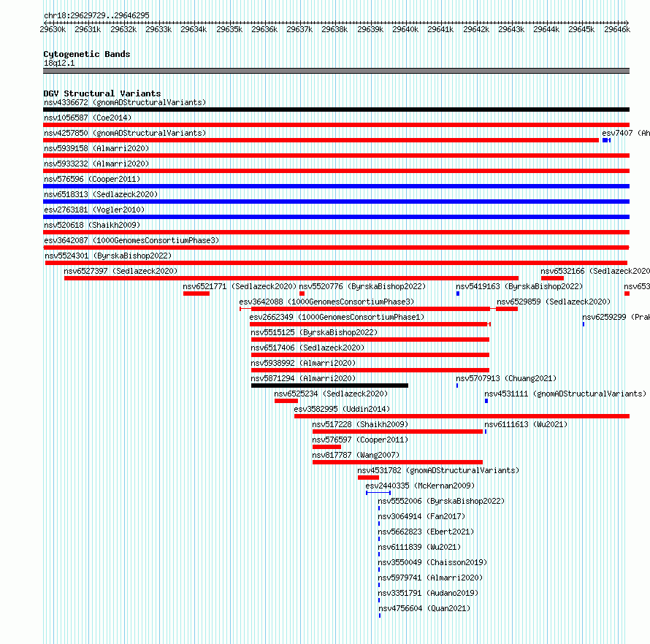Open variant nsv4531111 (gnomADStructuralVariants)
Viewport: 650px width, 644px height.
coord(565,394)
